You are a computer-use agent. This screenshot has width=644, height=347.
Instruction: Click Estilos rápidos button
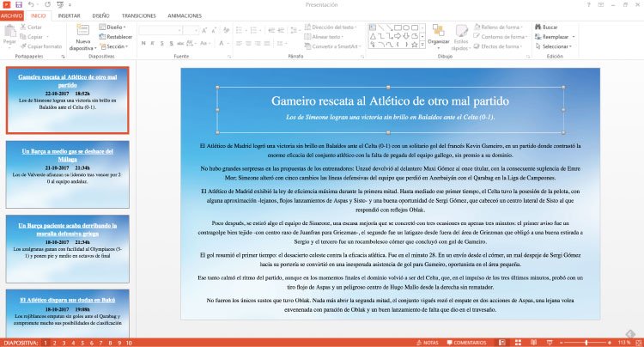pyautogui.click(x=461, y=38)
